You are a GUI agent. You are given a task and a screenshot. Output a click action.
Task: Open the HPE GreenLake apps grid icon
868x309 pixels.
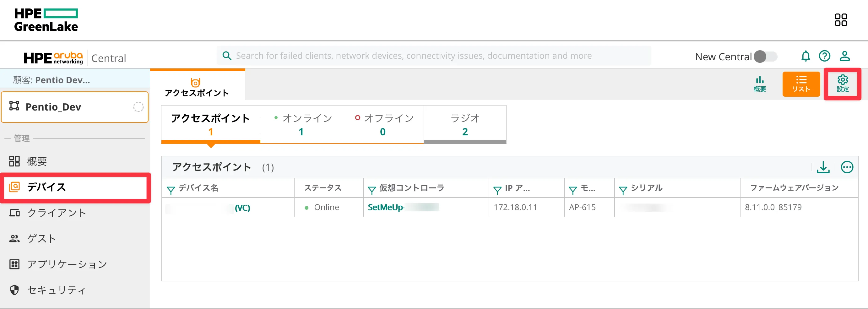pyautogui.click(x=840, y=20)
